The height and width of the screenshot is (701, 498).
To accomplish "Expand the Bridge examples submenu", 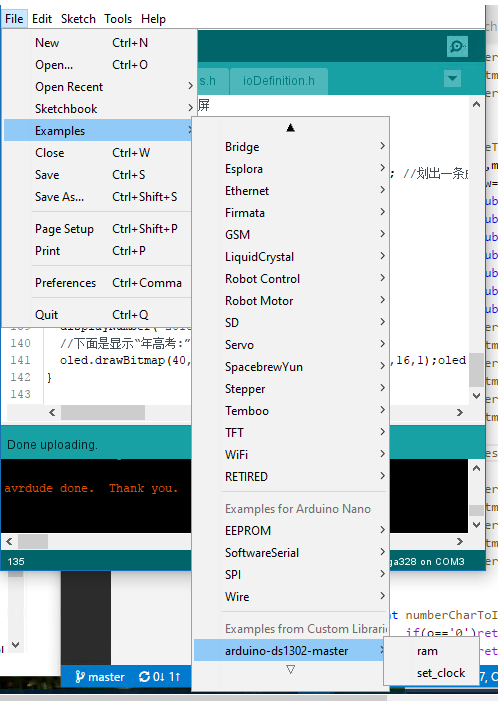I will pos(291,147).
